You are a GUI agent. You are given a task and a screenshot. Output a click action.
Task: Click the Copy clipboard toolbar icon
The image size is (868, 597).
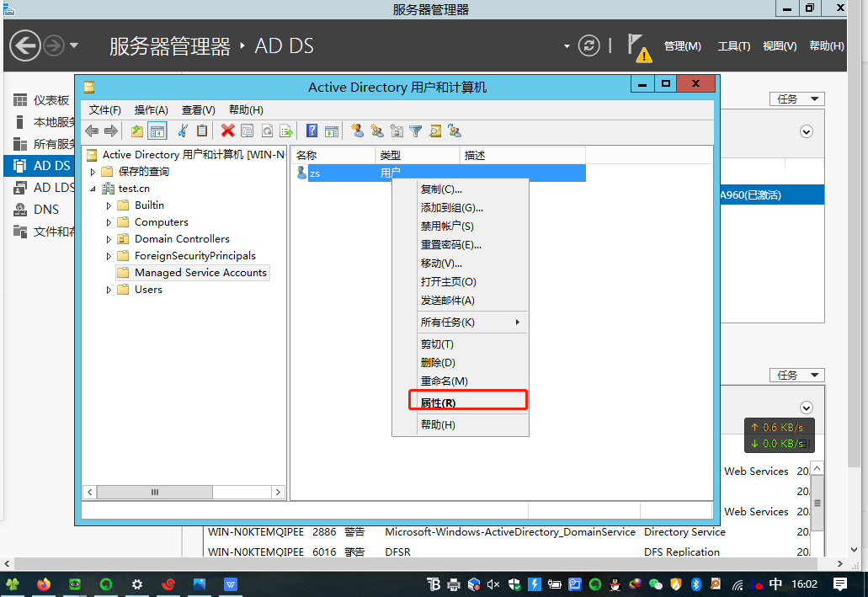[202, 131]
